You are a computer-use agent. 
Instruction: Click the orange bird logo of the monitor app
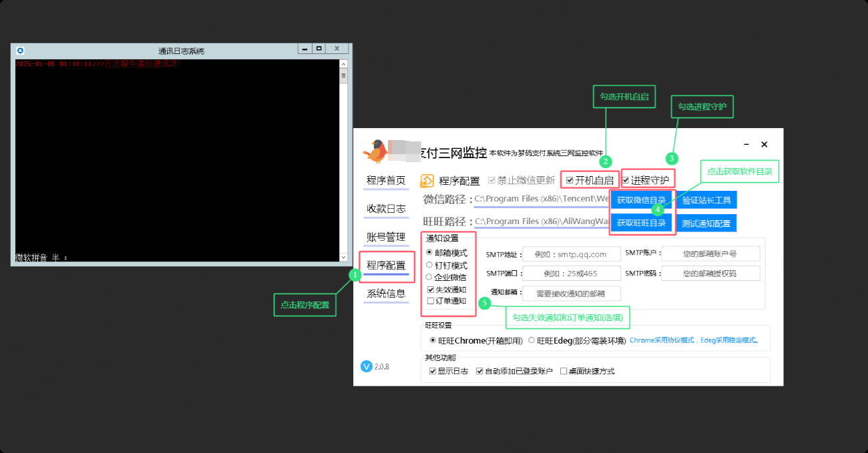pyautogui.click(x=375, y=151)
